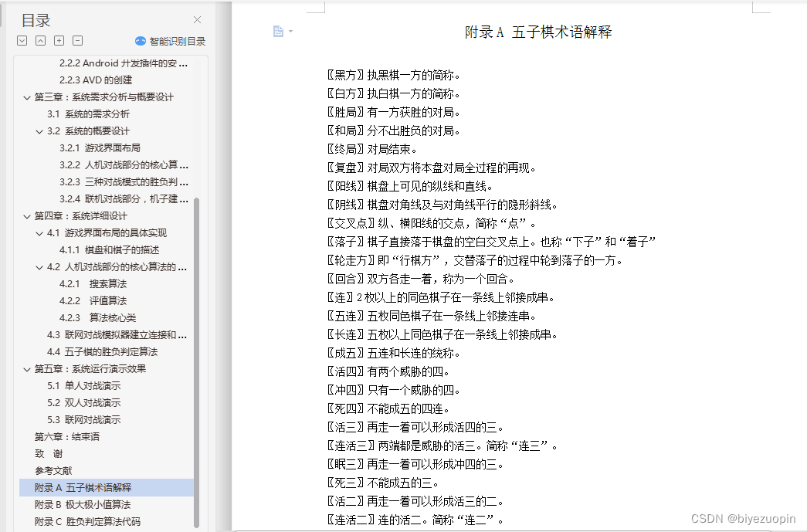The height and width of the screenshot is (532, 807).
Task: Collapse the 3.2 系统的概要设计 section
Action: coord(38,130)
